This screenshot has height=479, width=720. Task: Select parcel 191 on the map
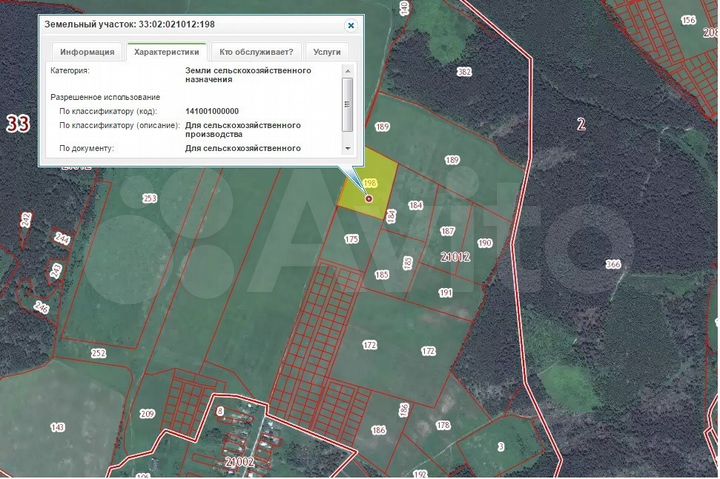[445, 293]
